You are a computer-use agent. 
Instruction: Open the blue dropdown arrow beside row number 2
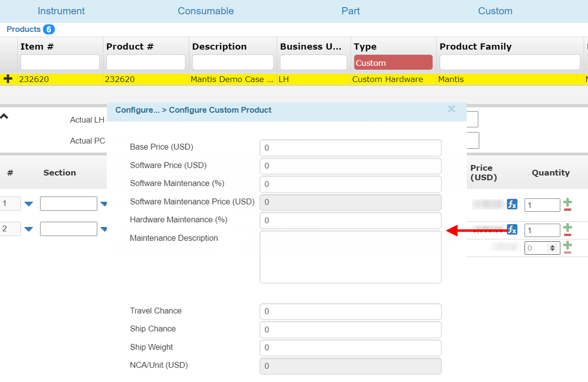(29, 229)
